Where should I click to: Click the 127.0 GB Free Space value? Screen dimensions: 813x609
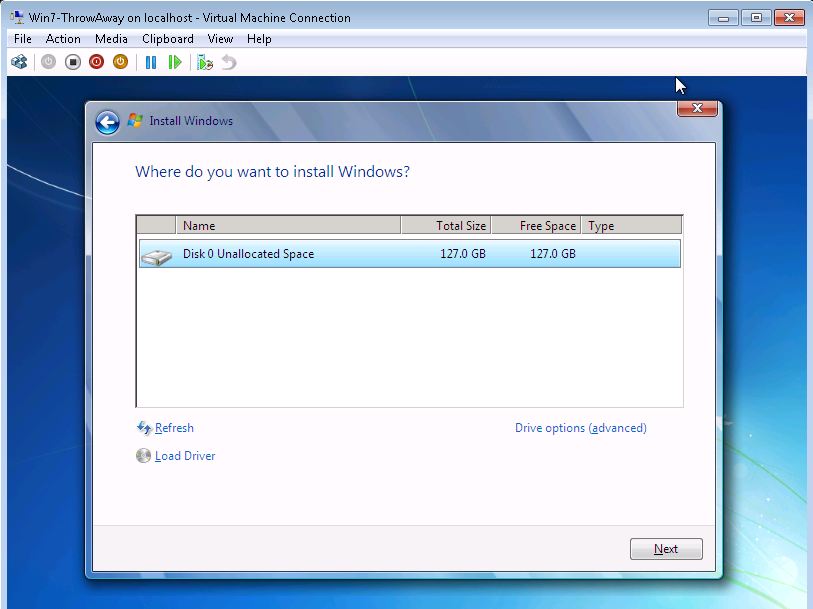553,253
